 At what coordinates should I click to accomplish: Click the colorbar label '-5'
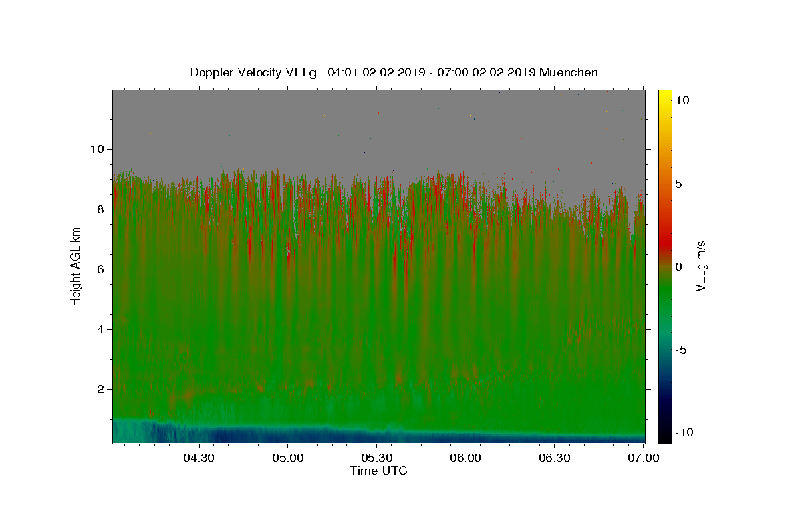[x=680, y=350]
